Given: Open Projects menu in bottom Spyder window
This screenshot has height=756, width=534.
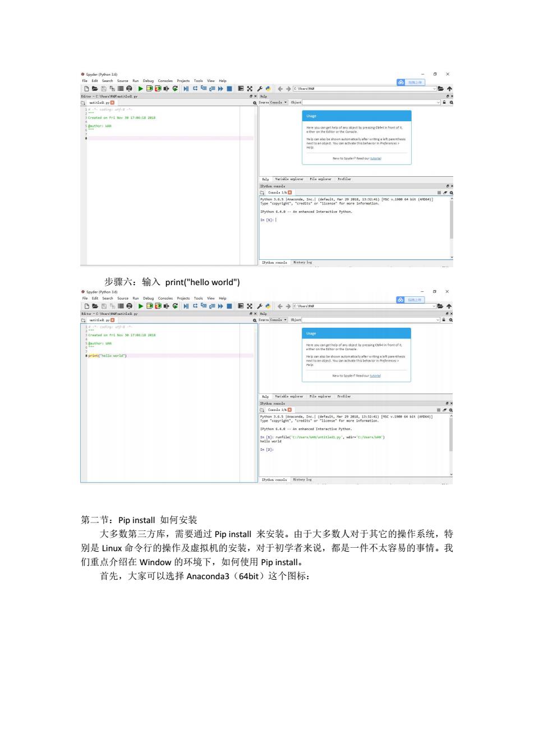Looking at the screenshot, I should [x=183, y=298].
